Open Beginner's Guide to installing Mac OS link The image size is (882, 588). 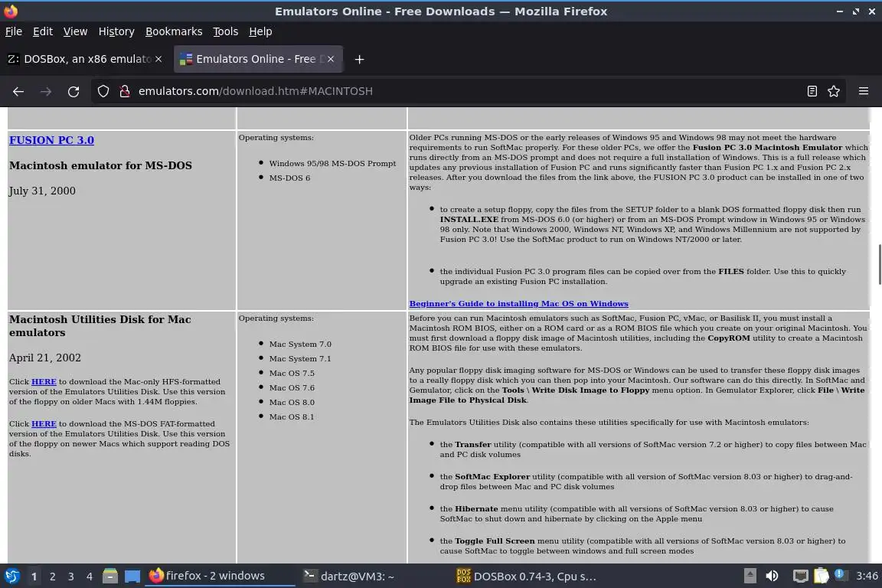[x=518, y=303]
